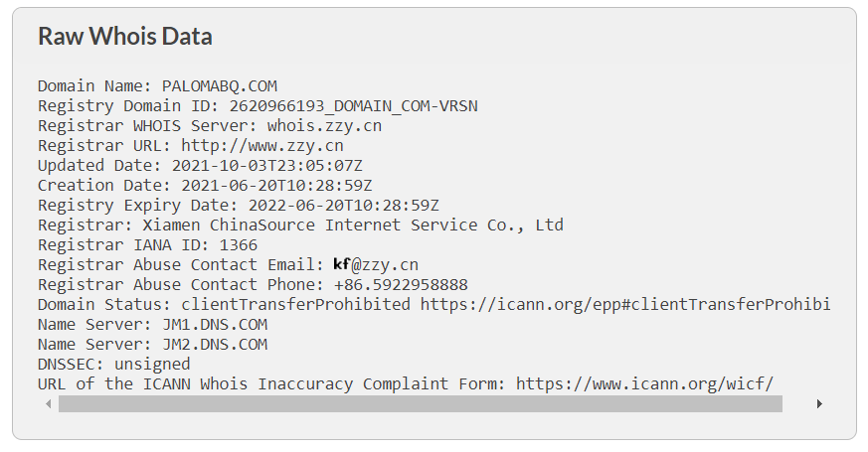Click the Registrar URL http://www.zzy.cn text
The image size is (868, 452).
click(x=262, y=146)
